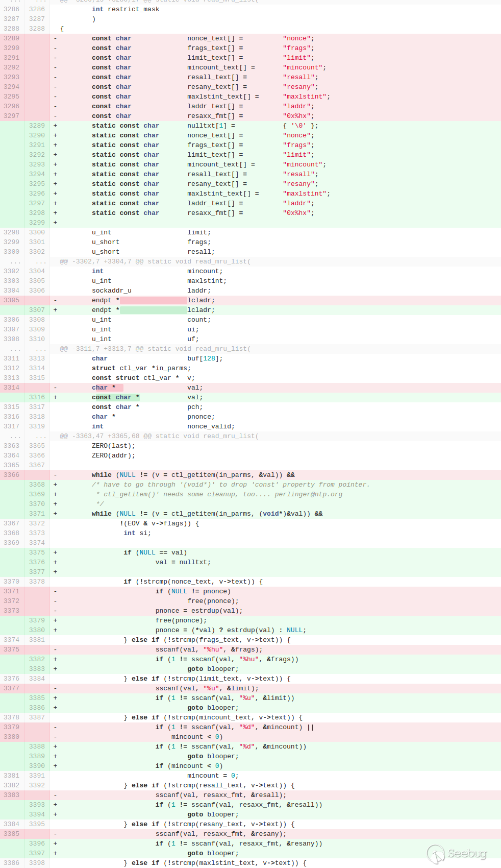This screenshot has height=868, width=501.
Task: Click the plus marker on empty added line 3299
Action: coord(55,223)
